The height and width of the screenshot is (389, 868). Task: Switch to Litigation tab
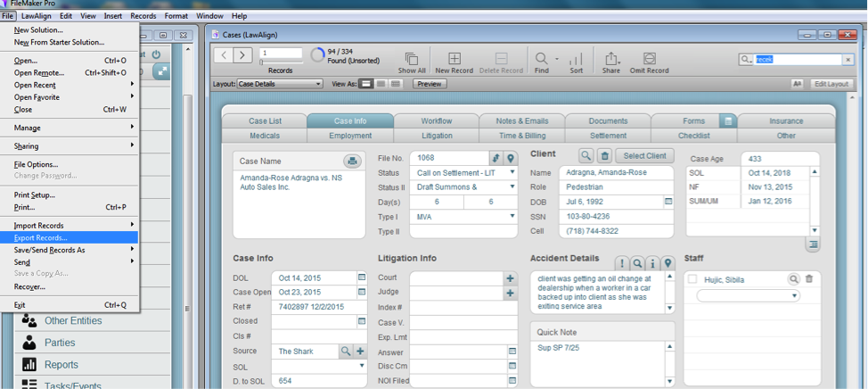436,136
